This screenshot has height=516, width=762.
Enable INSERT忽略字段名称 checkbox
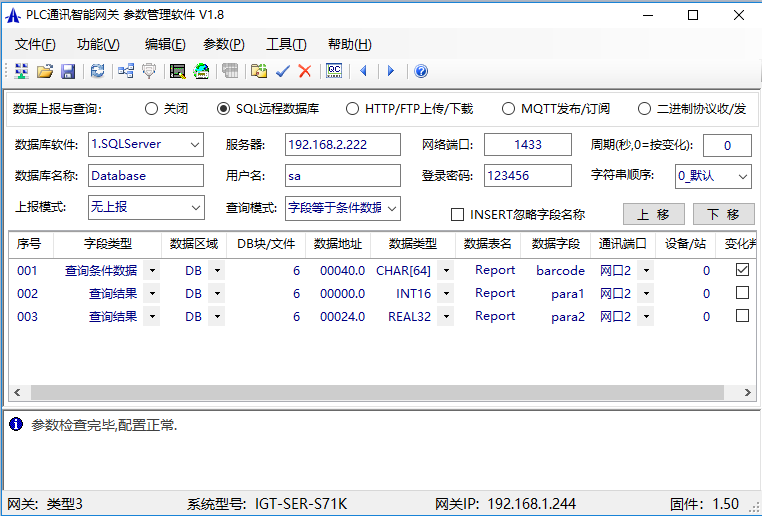tap(458, 214)
